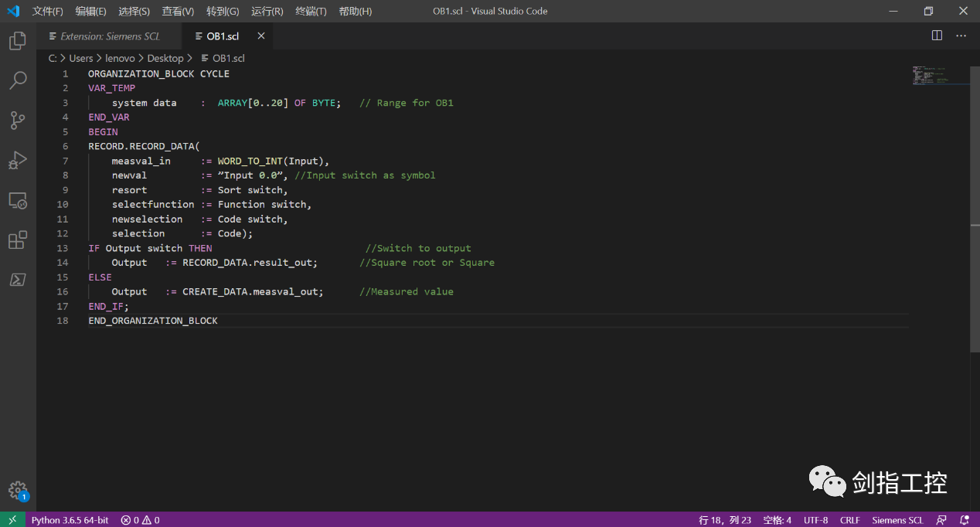Close the OB1.scl tab
The image size is (980, 527).
pyautogui.click(x=260, y=36)
